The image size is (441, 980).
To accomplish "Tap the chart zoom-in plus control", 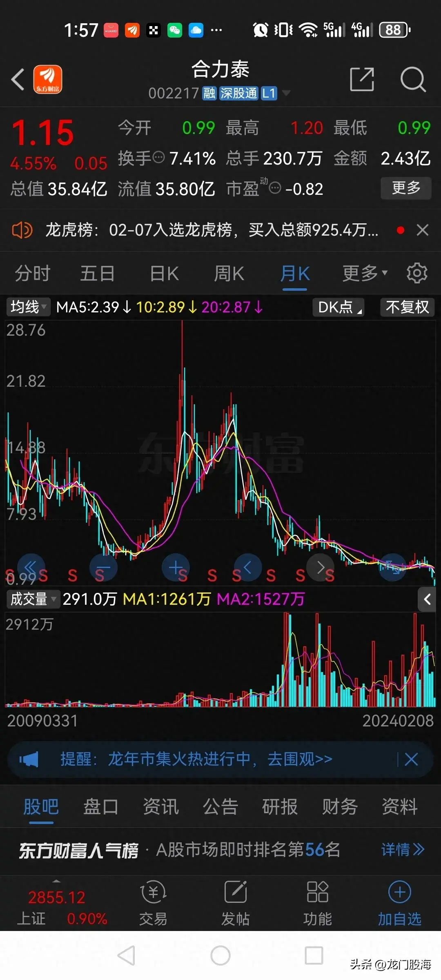I will point(176,568).
